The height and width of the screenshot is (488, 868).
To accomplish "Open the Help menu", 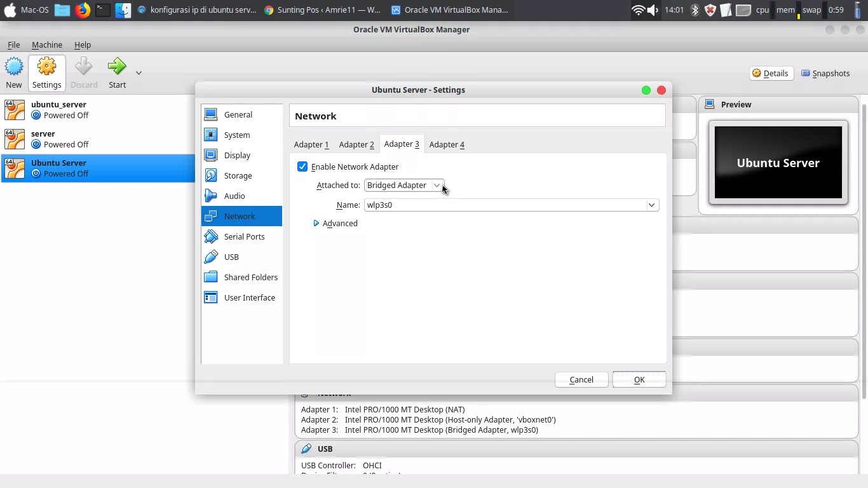I will click(83, 44).
